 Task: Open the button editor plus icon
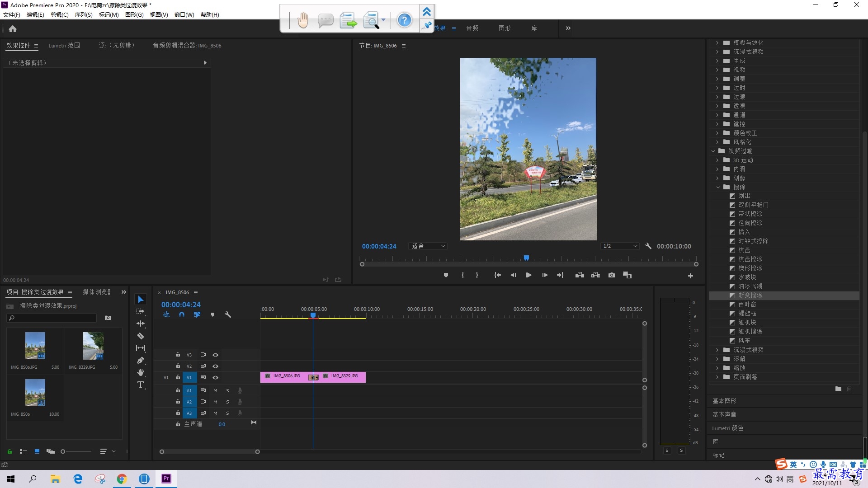pyautogui.click(x=690, y=276)
